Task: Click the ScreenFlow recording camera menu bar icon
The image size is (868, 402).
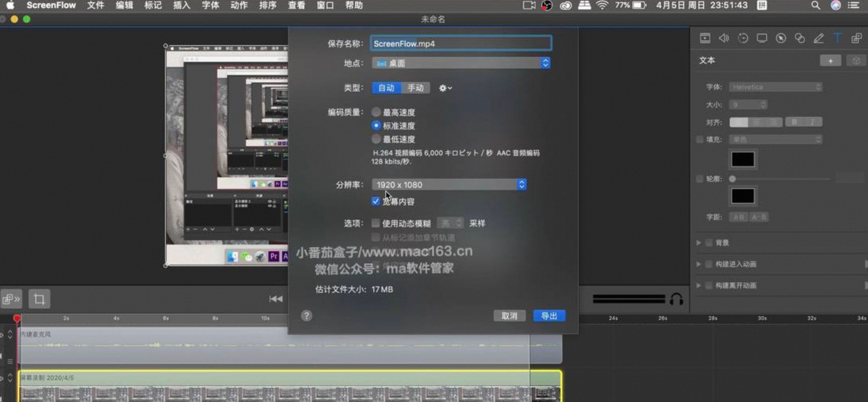Action: tap(528, 5)
